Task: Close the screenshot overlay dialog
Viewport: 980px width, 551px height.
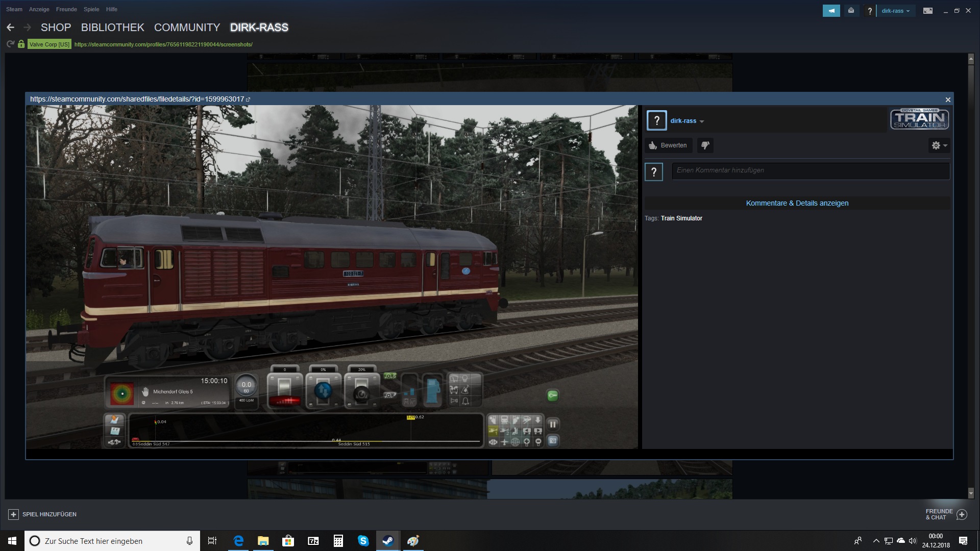Action: pos(948,99)
